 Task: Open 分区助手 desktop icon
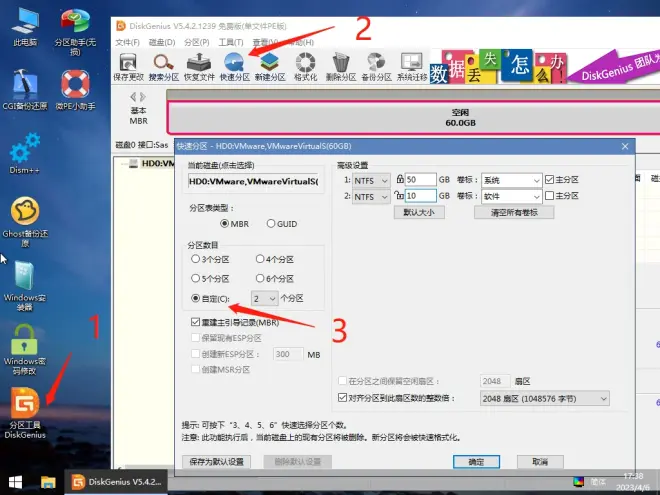75,32
